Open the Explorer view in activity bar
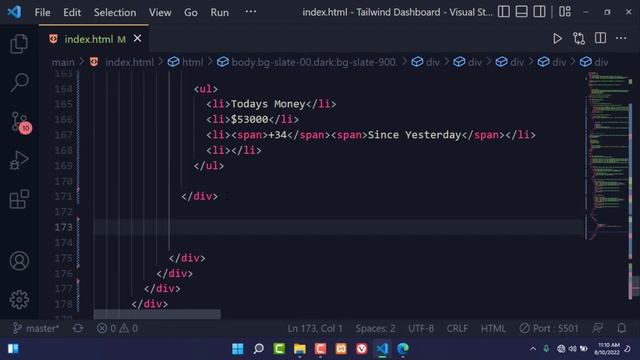Screen dimensions: 640x360 pyautogui.click(x=19, y=43)
